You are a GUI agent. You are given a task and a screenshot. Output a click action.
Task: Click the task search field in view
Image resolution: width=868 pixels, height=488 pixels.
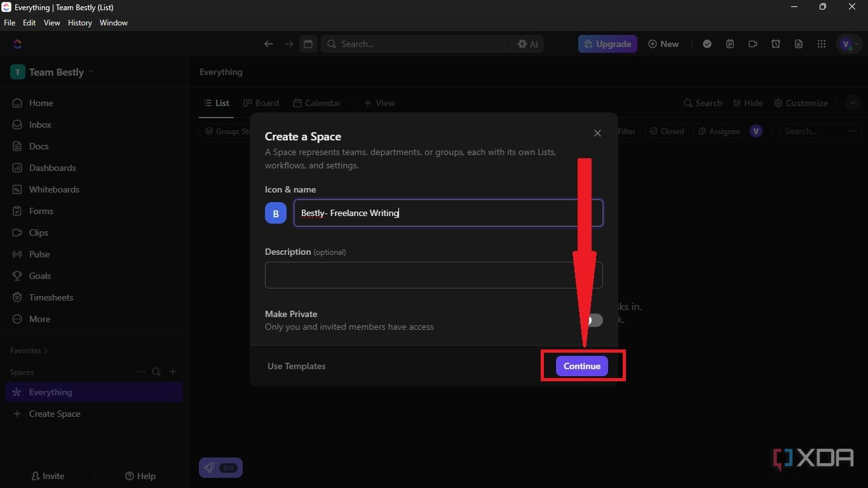814,131
